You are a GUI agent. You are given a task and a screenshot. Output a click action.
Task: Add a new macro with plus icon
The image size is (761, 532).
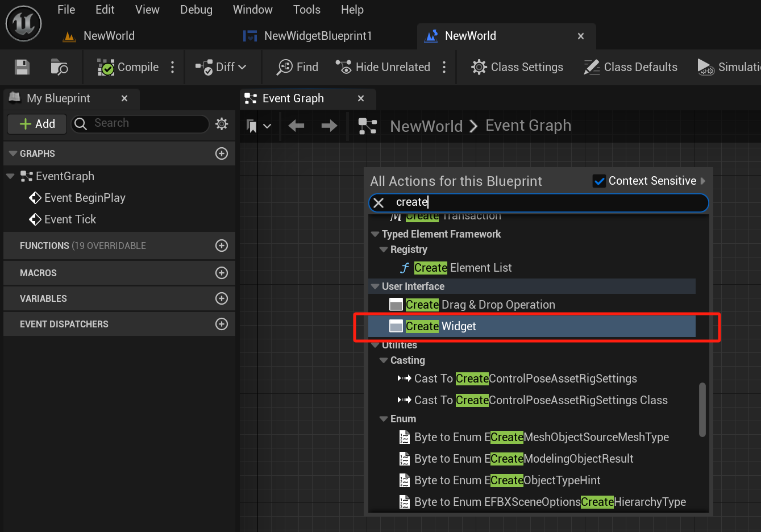coord(222,273)
